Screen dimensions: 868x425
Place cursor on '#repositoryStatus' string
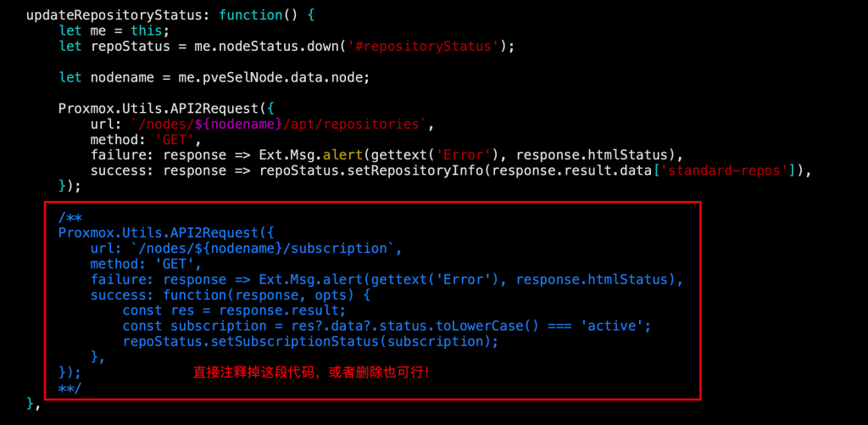click(x=423, y=46)
